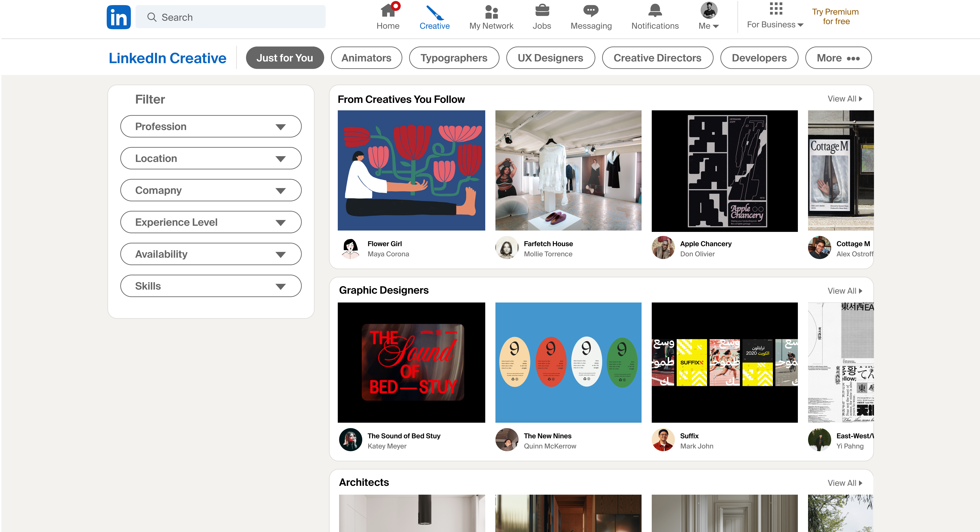The width and height of the screenshot is (980, 532).
Task: View All Architects
Action: 845,483
